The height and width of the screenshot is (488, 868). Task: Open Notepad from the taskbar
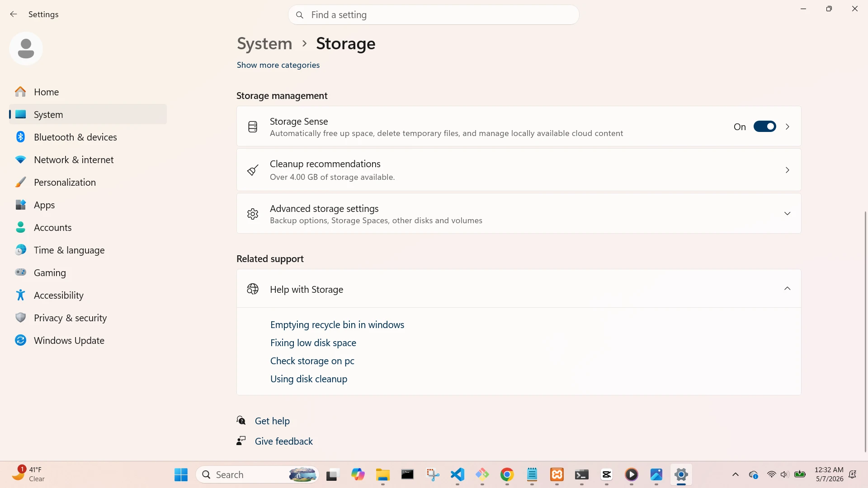click(x=532, y=474)
